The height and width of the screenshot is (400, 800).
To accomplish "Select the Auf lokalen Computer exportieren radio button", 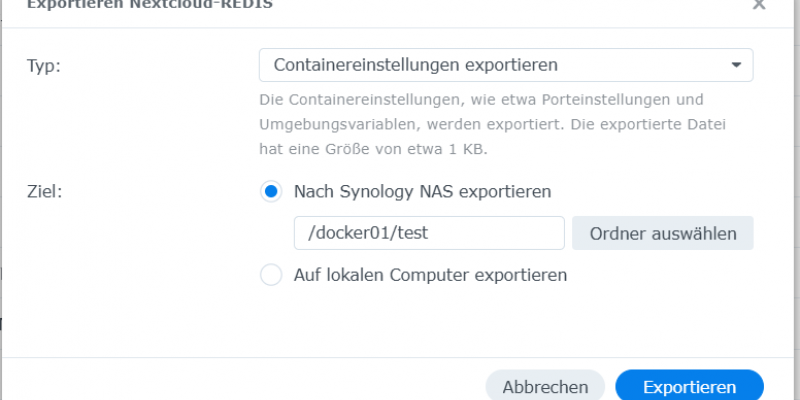I will [271, 274].
